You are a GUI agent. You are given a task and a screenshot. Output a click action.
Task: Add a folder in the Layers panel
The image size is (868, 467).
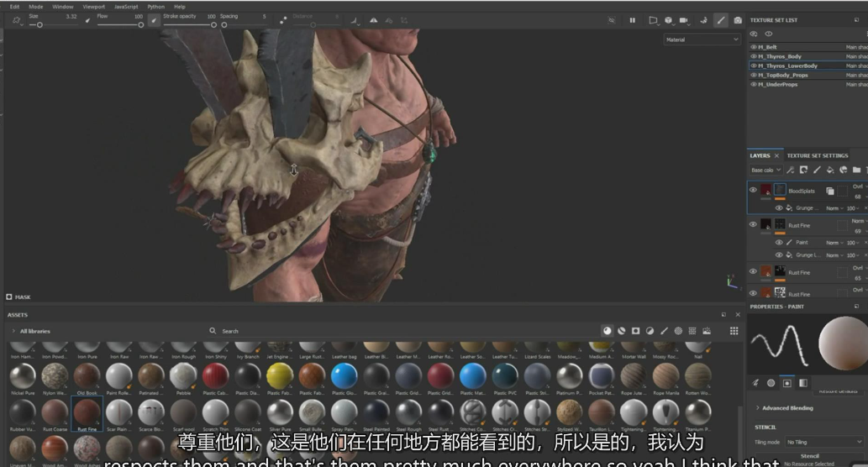tap(856, 170)
